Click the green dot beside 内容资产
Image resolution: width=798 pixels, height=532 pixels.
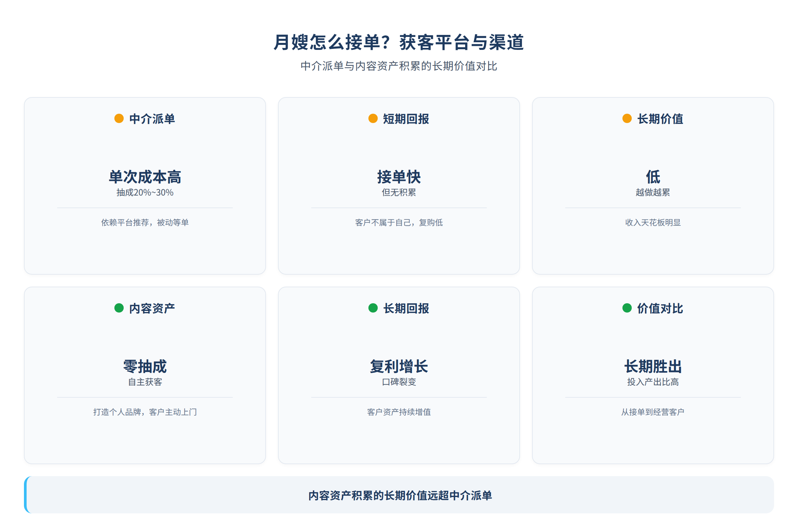click(119, 308)
